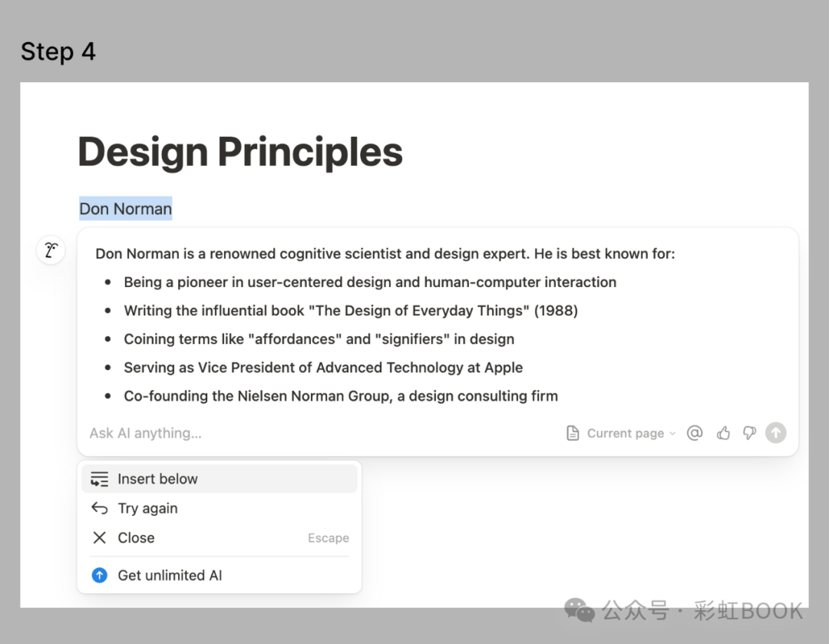The height and width of the screenshot is (644, 829).
Task: Click the Escape shortcut hint label
Action: pos(329,538)
